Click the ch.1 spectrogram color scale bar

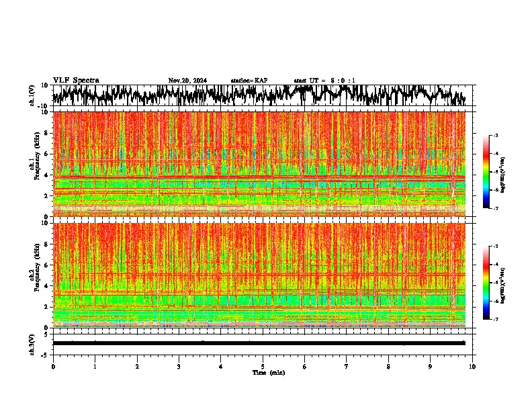click(x=486, y=172)
